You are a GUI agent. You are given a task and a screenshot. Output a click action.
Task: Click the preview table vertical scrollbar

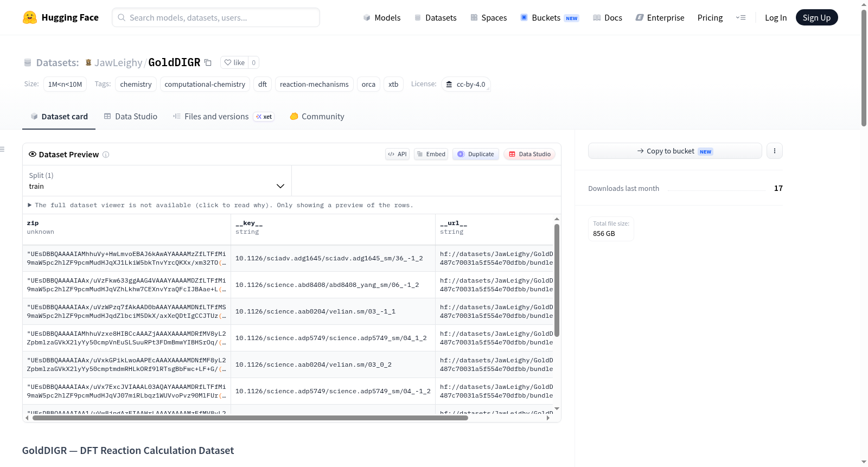[x=557, y=280]
